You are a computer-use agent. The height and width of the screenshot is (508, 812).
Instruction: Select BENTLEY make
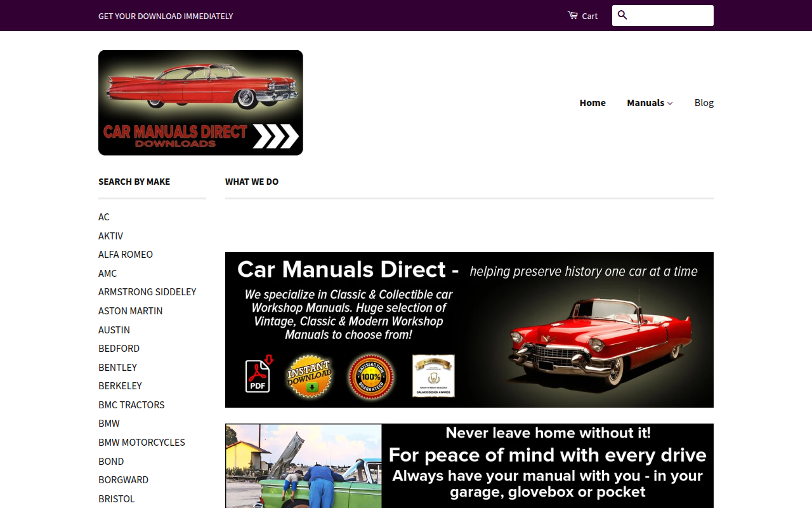click(118, 367)
